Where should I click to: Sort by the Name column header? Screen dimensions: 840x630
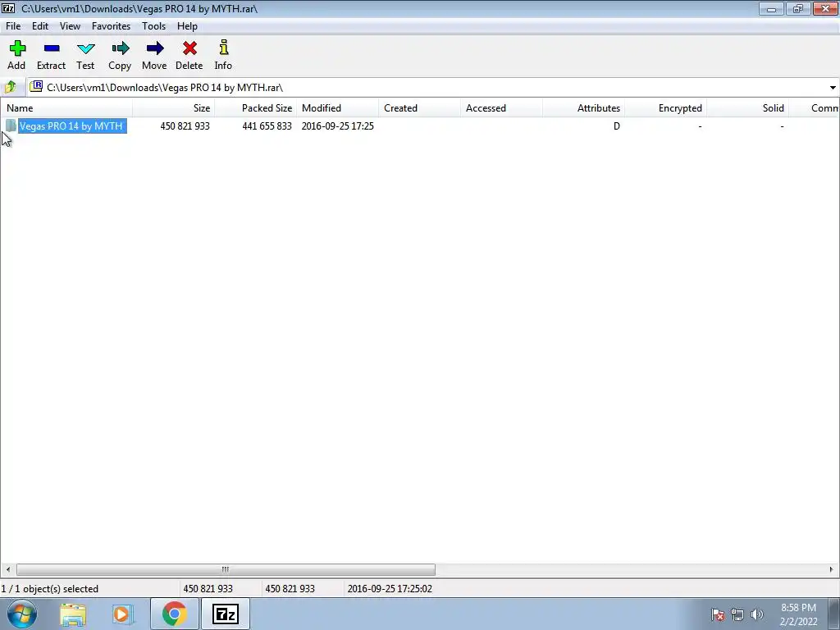coord(66,107)
